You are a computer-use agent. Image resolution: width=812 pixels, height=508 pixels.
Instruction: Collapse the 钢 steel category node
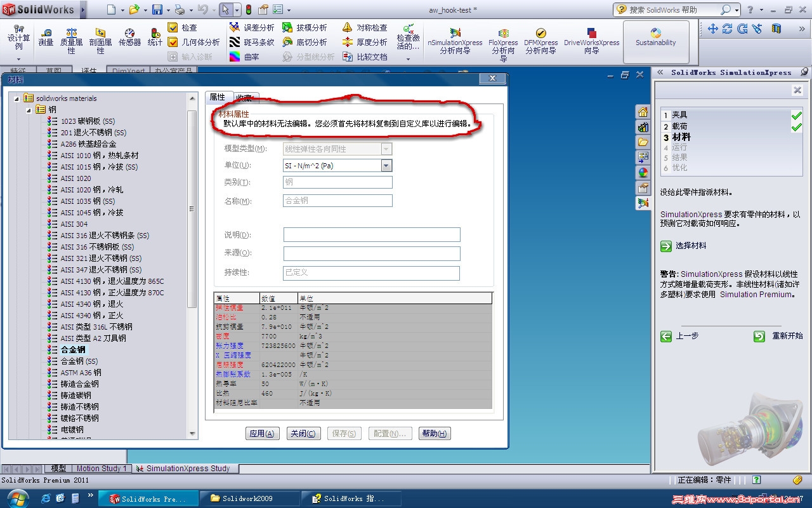(29, 110)
